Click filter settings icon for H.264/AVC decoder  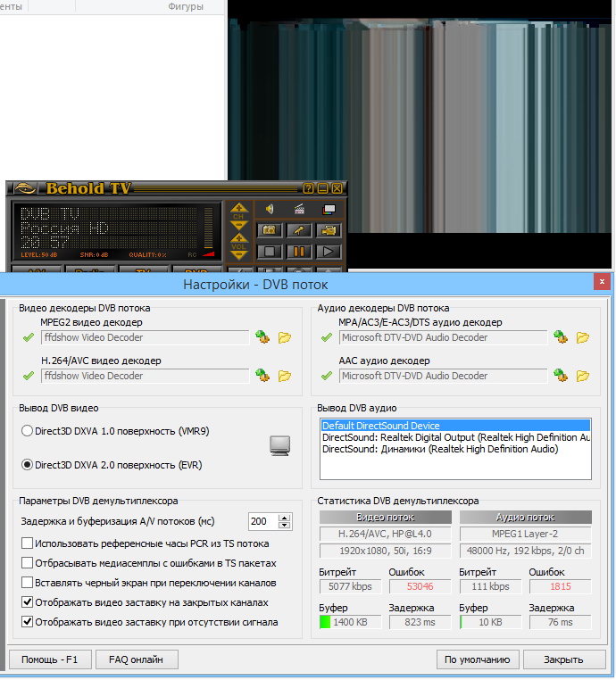[x=262, y=376]
